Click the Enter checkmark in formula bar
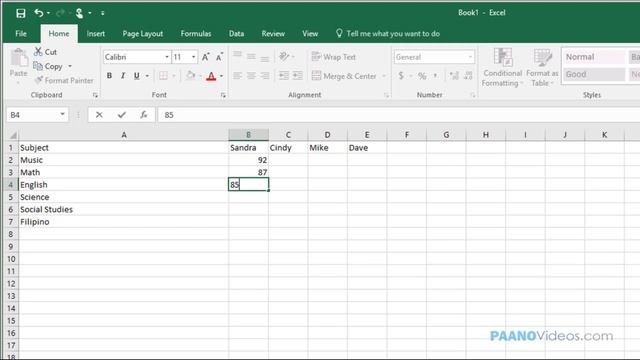The image size is (640, 360). (x=121, y=115)
